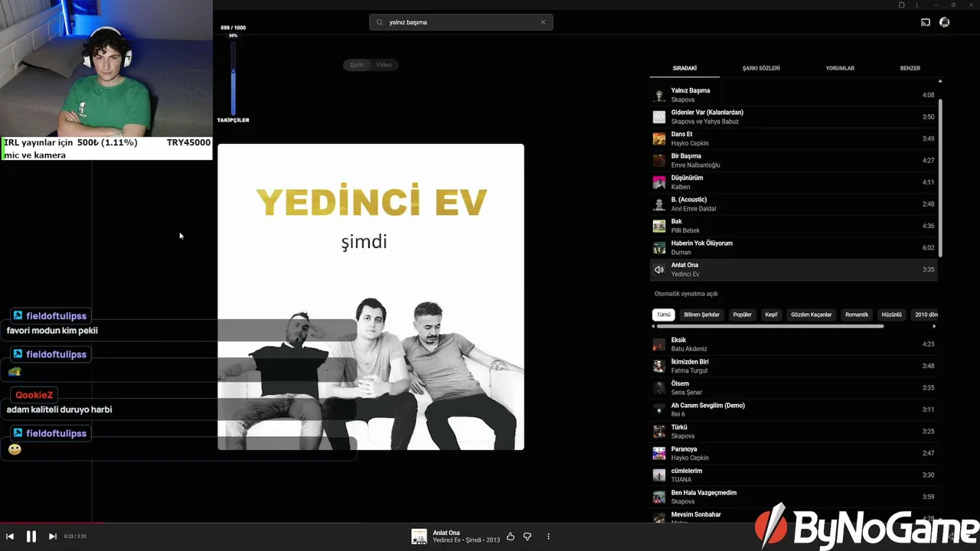Click the queue vertical scrollbar

pyautogui.click(x=940, y=178)
